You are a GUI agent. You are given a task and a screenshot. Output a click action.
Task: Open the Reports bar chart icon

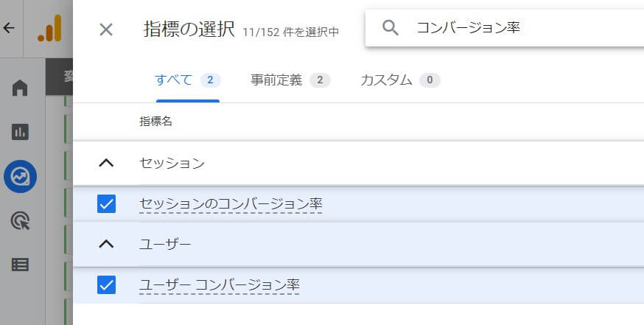click(20, 132)
